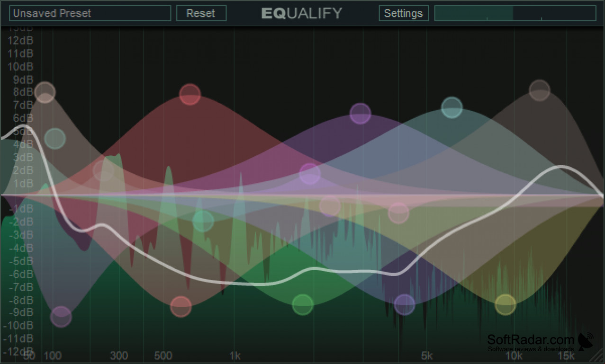This screenshot has width=605, height=364.
Task: Select the pink node at -1dB near 4kHz
Action: [x=398, y=213]
